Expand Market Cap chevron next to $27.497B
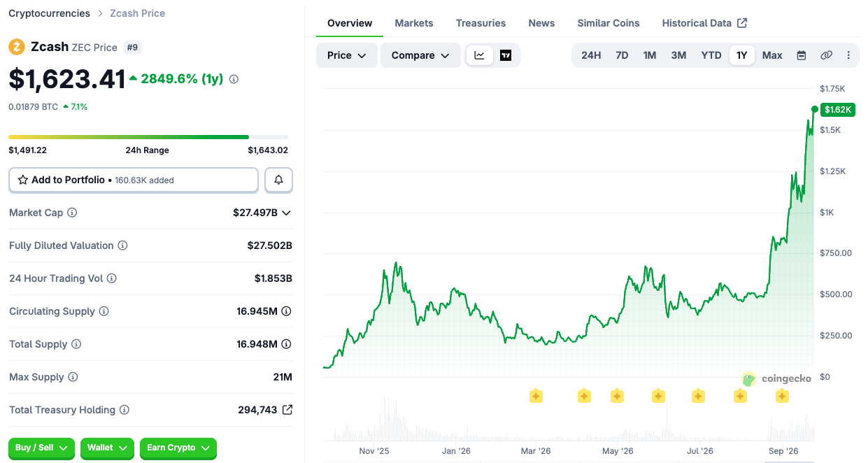 coord(285,213)
